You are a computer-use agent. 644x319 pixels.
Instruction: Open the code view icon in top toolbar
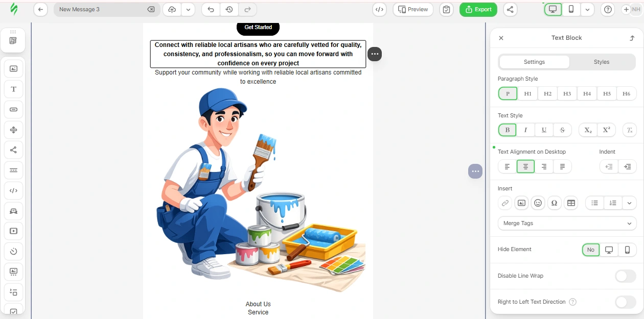[379, 9]
